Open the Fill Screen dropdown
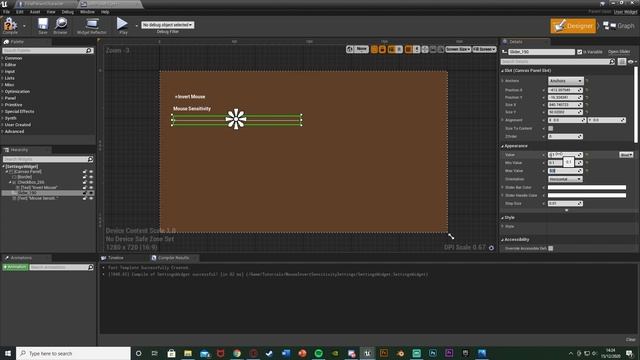 pos(484,49)
